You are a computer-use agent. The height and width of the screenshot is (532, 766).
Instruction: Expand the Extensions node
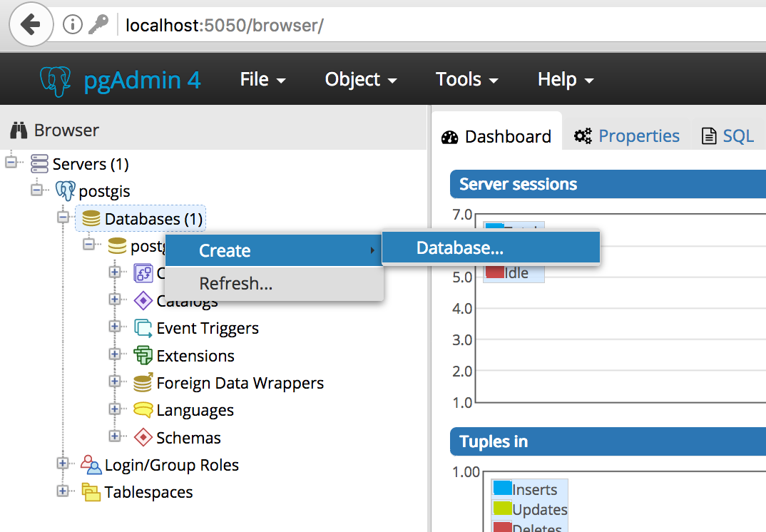(116, 355)
